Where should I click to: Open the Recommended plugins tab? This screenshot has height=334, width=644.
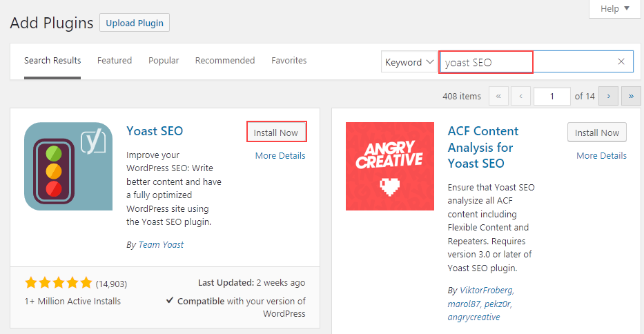pos(225,61)
